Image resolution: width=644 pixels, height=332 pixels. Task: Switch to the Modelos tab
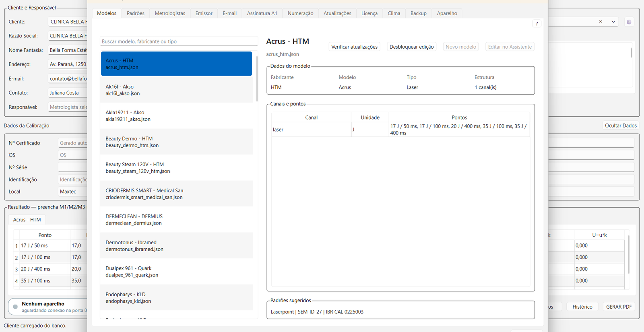pyautogui.click(x=107, y=13)
